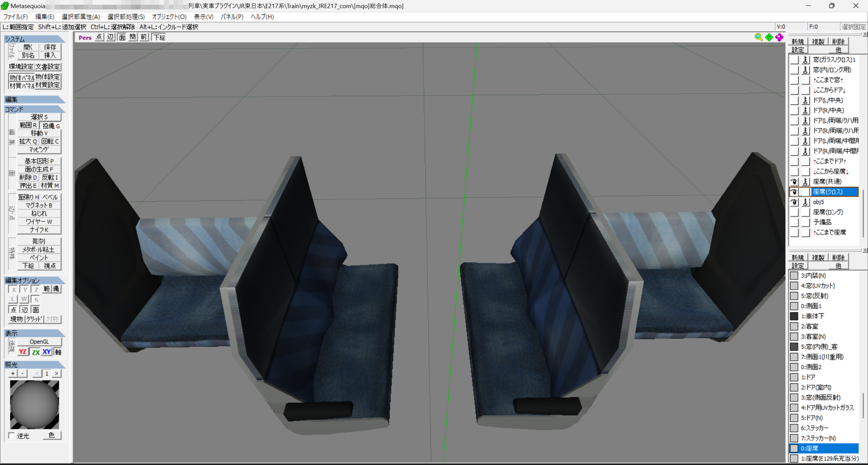Toggle eye visibility for obj5 object
The width and height of the screenshot is (868, 465).
(794, 202)
